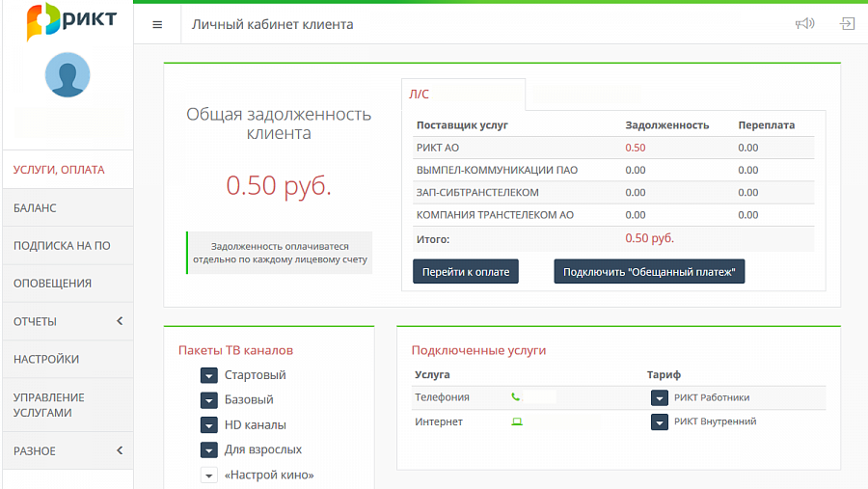Expand the Стартовый TV package
868x489 pixels.
click(x=209, y=375)
